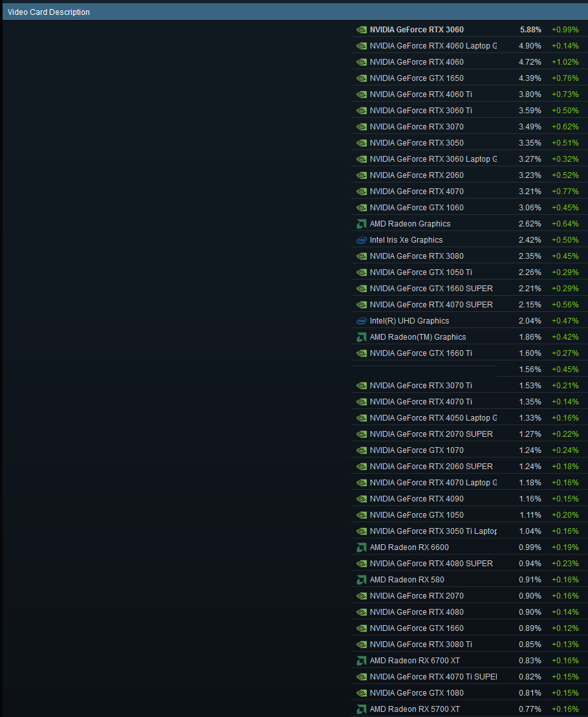Click the +0.56% change for RTX 4070 SUPER

tap(565, 305)
